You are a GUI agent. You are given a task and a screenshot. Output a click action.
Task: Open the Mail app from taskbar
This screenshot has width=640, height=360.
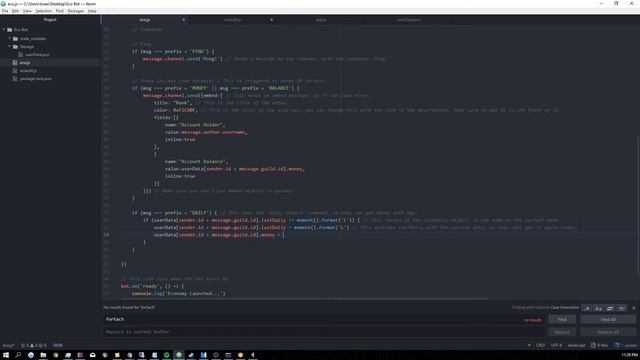coord(93,355)
